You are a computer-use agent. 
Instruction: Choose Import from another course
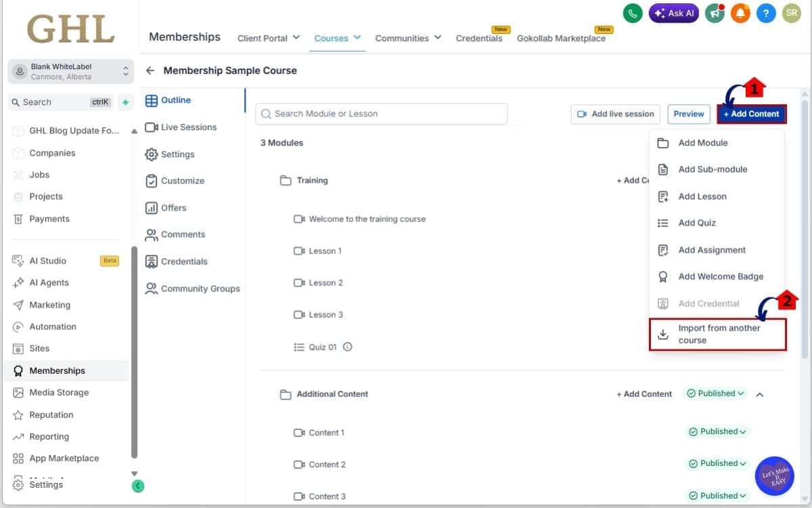[x=718, y=334]
